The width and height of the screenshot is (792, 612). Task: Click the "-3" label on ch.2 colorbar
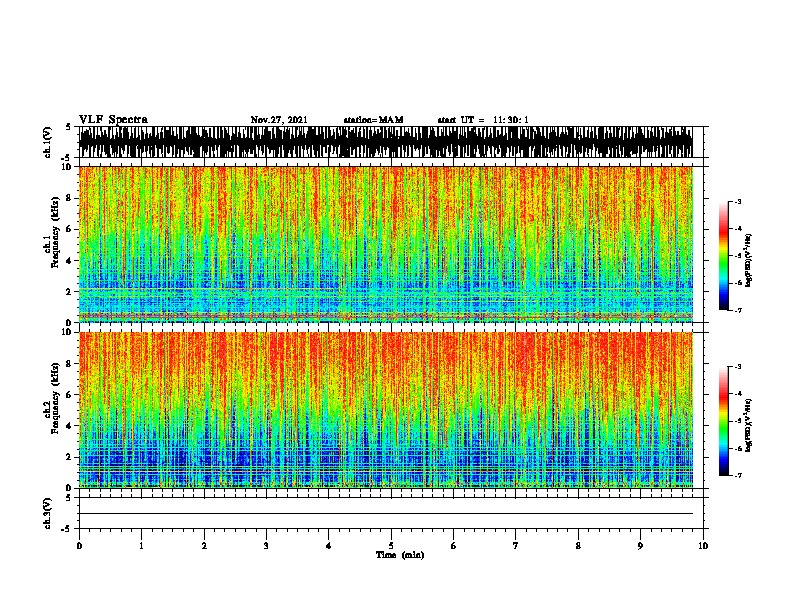coord(737,367)
